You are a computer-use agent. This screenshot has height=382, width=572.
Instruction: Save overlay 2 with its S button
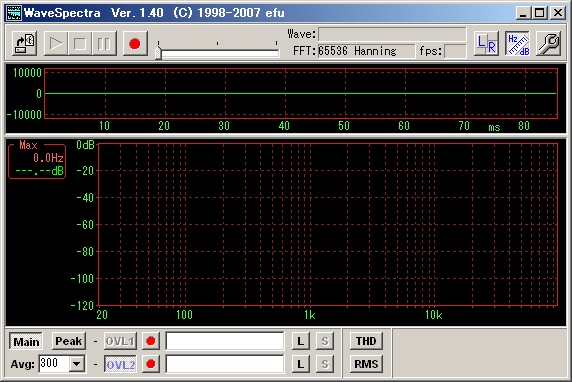pos(325,364)
